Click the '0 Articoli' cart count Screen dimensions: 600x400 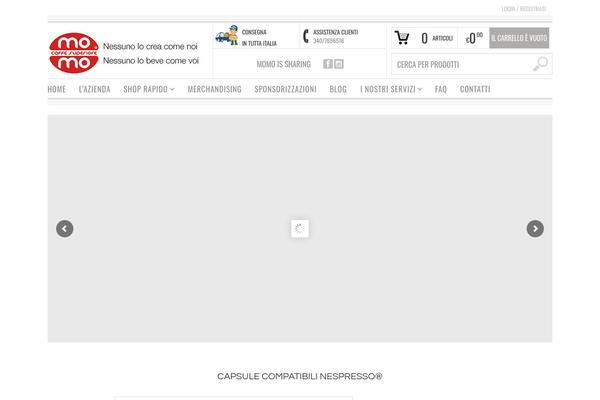click(437, 38)
